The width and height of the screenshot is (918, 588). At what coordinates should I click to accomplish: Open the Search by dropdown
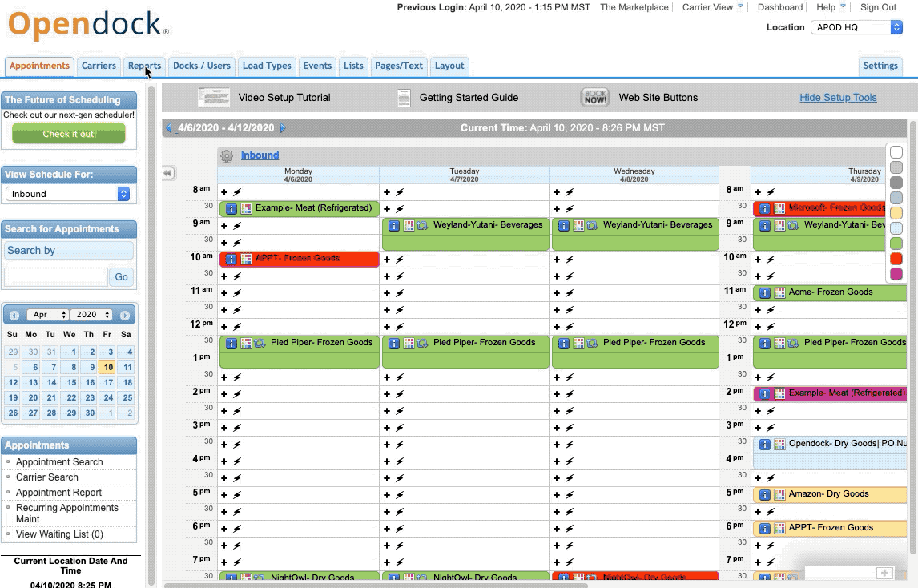tap(69, 251)
